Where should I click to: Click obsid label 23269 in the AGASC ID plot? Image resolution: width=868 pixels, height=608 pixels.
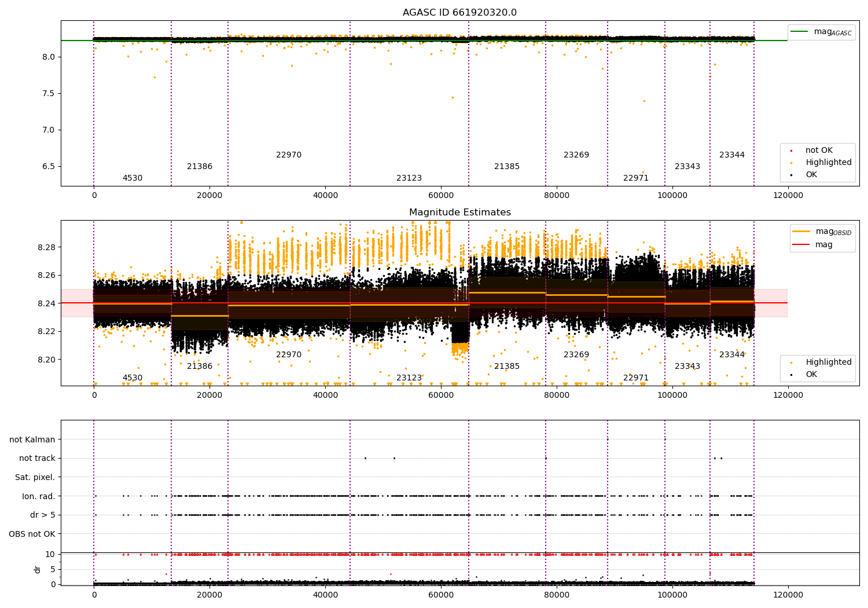pos(576,155)
